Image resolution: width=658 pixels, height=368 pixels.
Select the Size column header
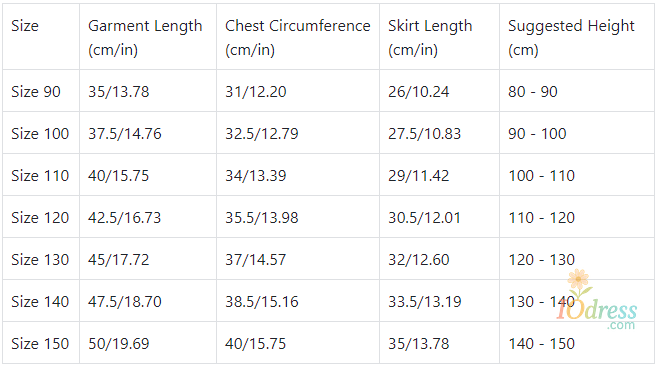(25, 26)
